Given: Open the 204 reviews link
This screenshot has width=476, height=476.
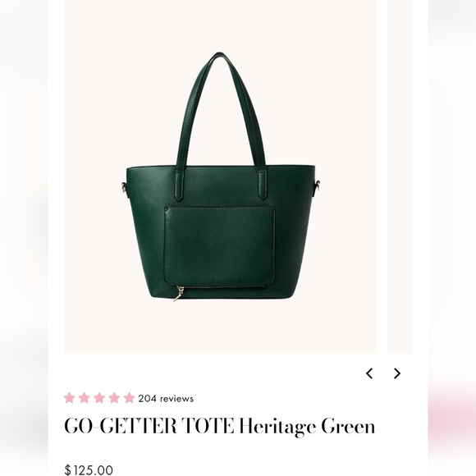Looking at the screenshot, I should point(166,398).
